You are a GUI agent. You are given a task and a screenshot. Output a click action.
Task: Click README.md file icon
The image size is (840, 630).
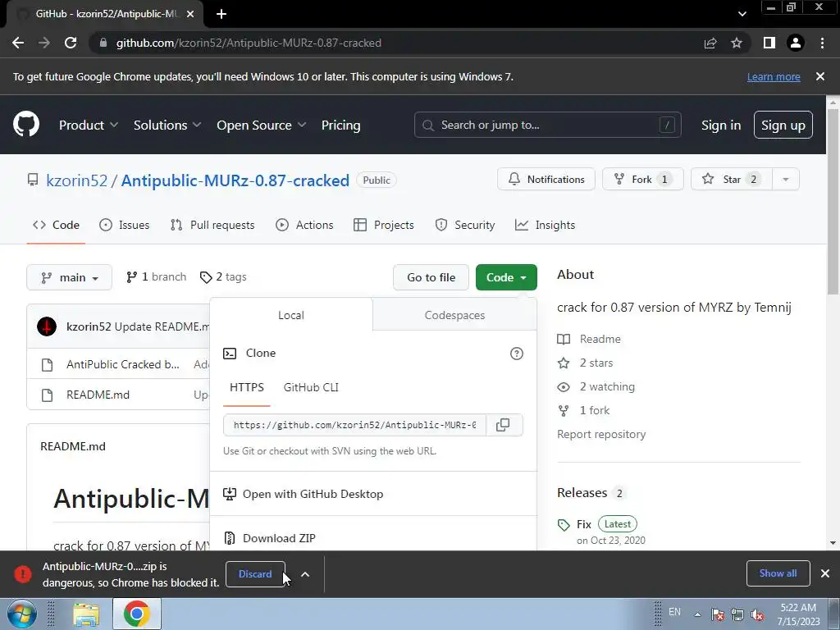(x=47, y=395)
